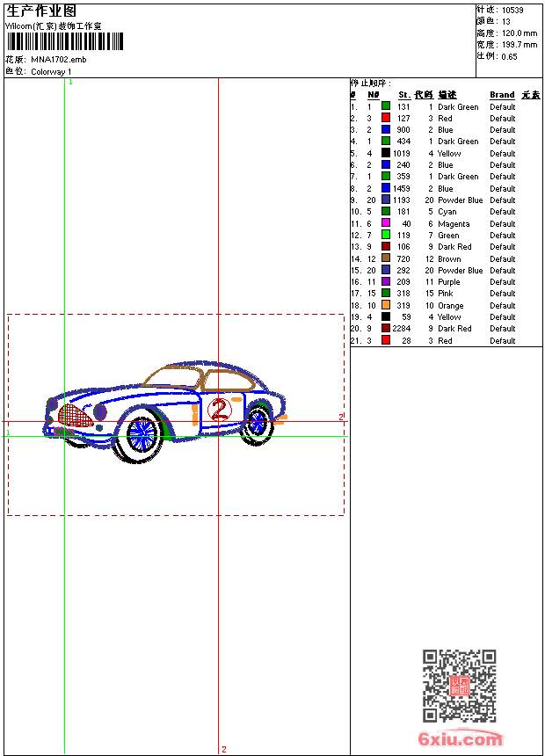
Task: Click the Magenta color swatch in stop list
Action: [x=386, y=223]
